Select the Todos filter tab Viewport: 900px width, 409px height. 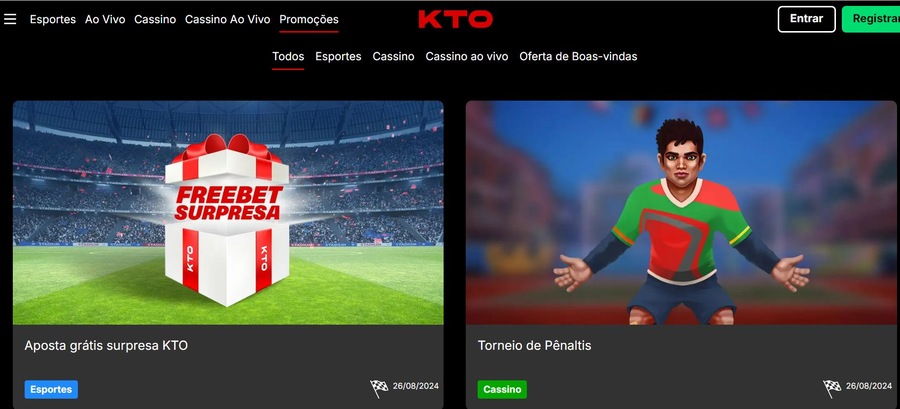288,56
